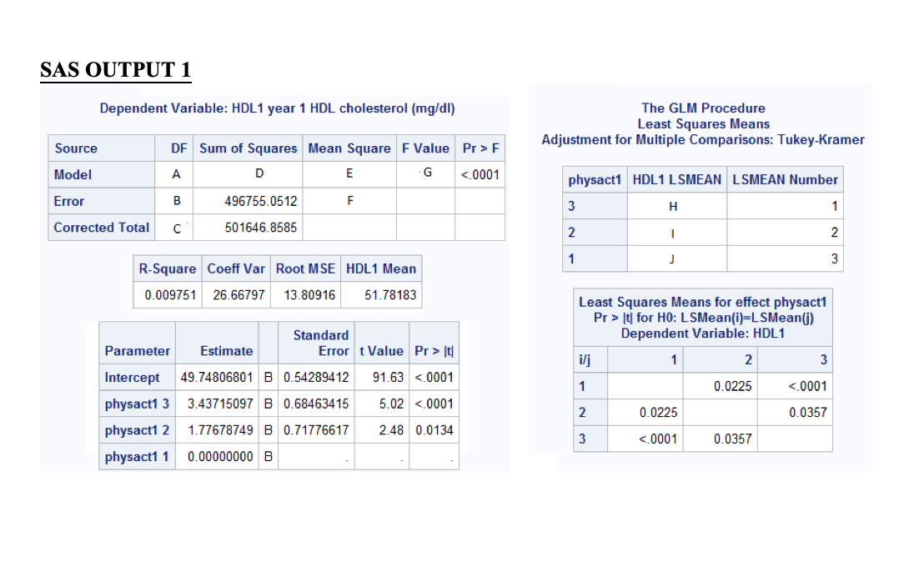Click 0.0357 in comparison row 2
This screenshot has width=924, height=587.
click(x=808, y=413)
